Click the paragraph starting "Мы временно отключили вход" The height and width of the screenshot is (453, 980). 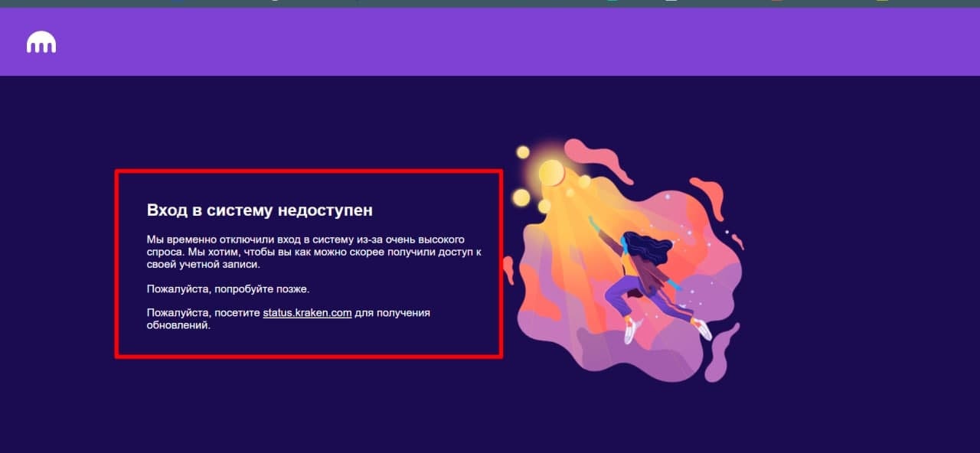(313, 252)
